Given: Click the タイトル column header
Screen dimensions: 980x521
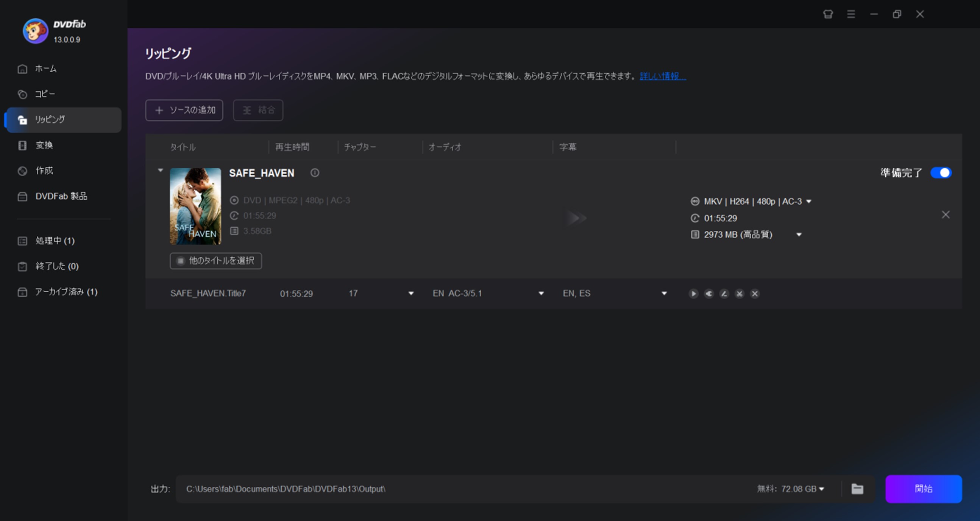Looking at the screenshot, I should (x=183, y=147).
